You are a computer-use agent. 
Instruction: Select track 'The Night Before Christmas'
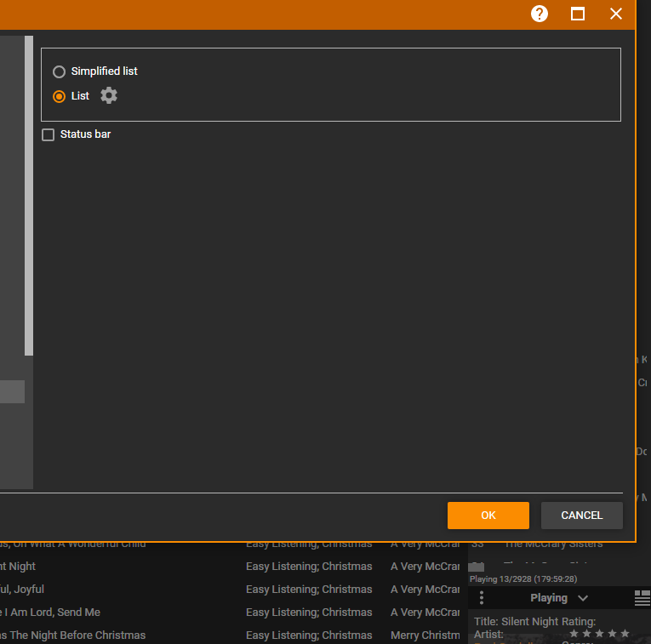(x=75, y=635)
